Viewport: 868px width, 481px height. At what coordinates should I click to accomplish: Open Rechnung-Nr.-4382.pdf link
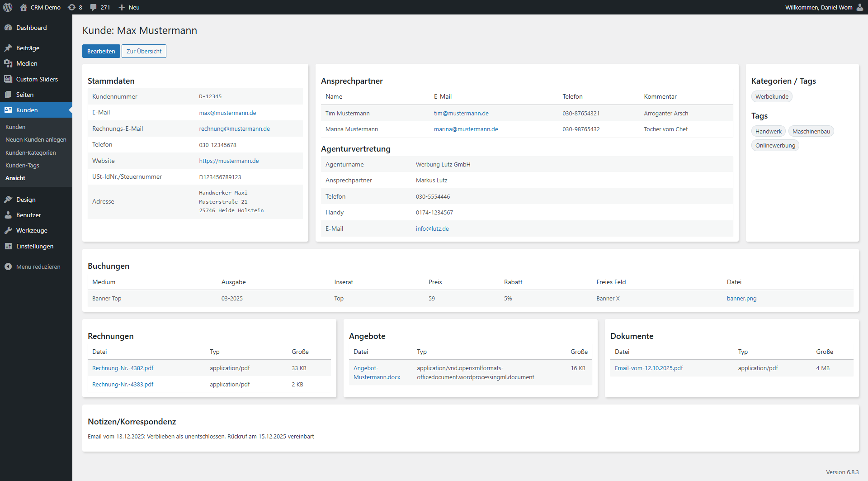point(123,368)
